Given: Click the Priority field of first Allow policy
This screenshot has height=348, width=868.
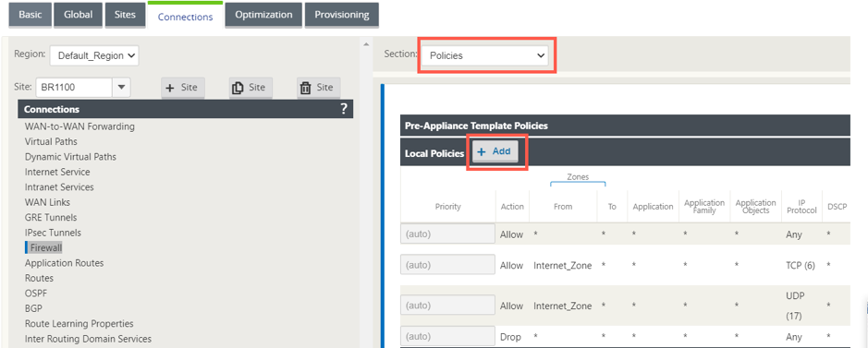Looking at the screenshot, I should [447, 234].
